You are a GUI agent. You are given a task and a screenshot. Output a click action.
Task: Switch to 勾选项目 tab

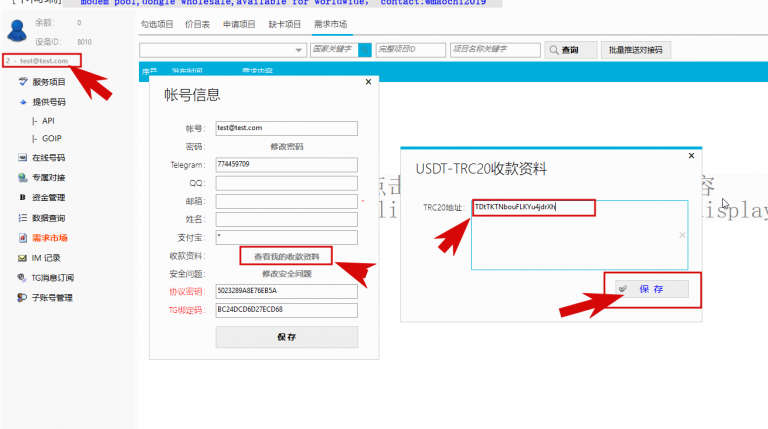(x=157, y=24)
